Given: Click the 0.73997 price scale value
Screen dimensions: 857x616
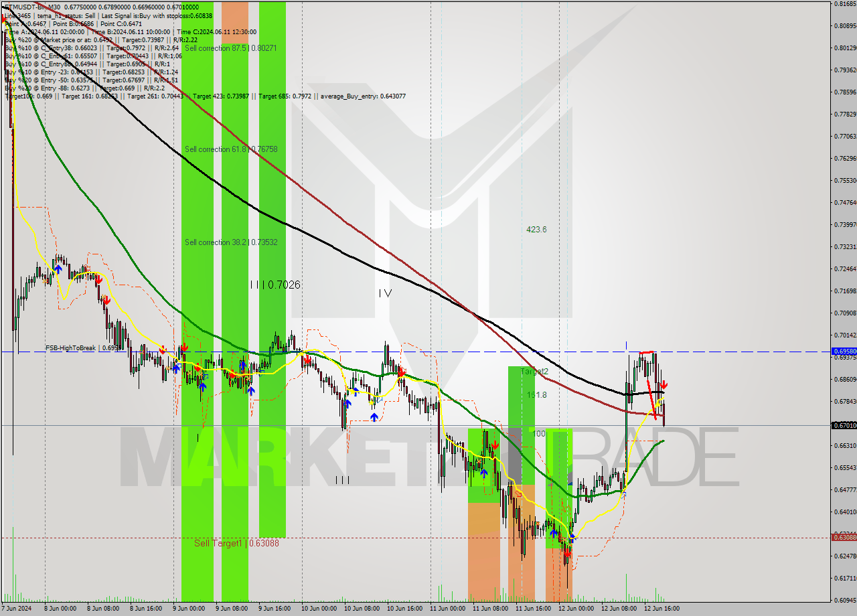Looking at the screenshot, I should (x=844, y=225).
